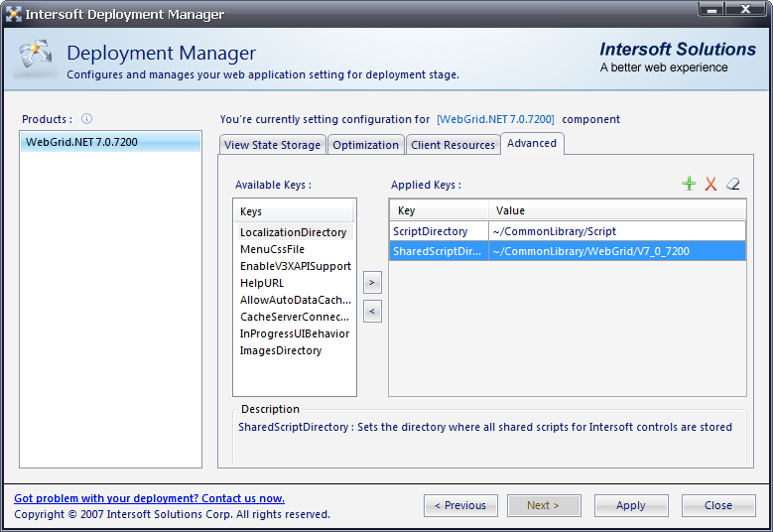This screenshot has width=773, height=532.
Task: Select LocalizationDirectory in available keys
Action: 295,232
